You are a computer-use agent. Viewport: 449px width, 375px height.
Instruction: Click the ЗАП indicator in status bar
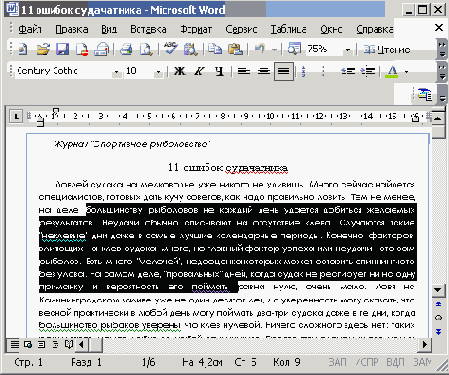tap(337, 362)
